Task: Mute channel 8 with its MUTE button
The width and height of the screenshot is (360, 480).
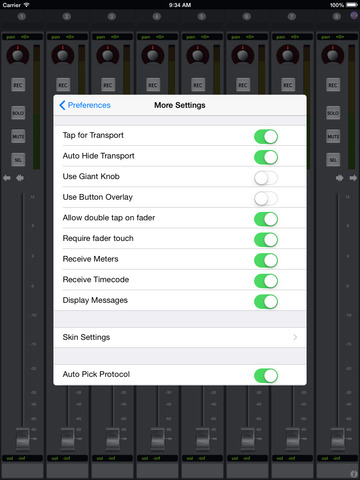Action: pos(333,136)
